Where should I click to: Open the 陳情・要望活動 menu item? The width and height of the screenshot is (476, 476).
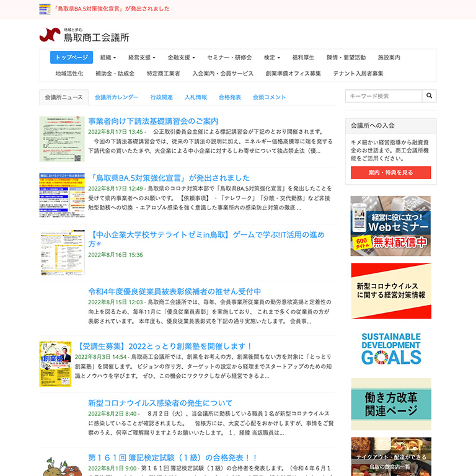pyautogui.click(x=346, y=58)
